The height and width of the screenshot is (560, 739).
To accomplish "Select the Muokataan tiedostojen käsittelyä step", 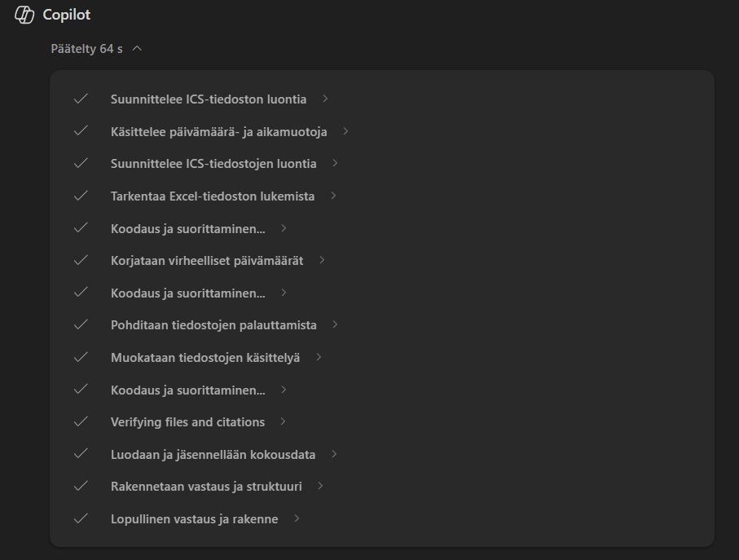I will tap(205, 357).
